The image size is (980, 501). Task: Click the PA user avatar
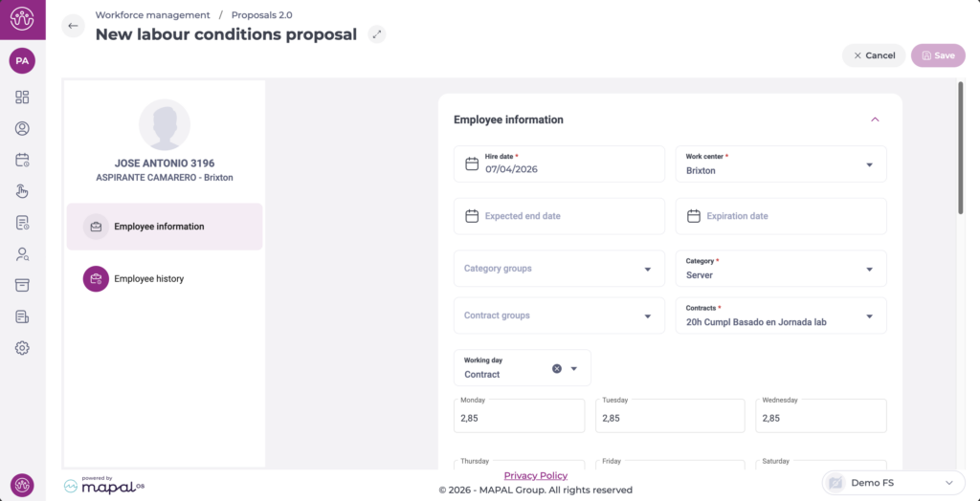tap(22, 60)
